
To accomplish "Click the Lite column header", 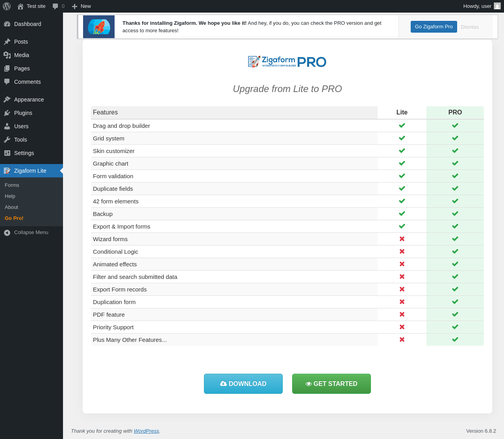I will pos(402,113).
